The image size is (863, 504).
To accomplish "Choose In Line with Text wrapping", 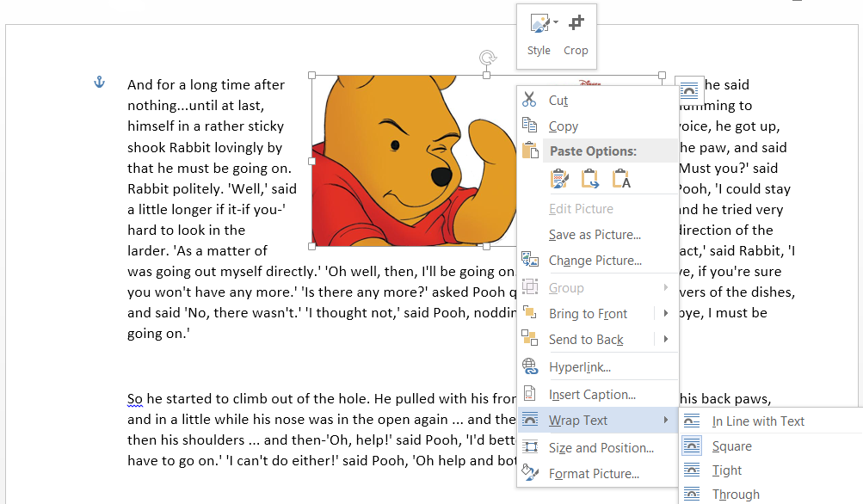I will (x=758, y=421).
